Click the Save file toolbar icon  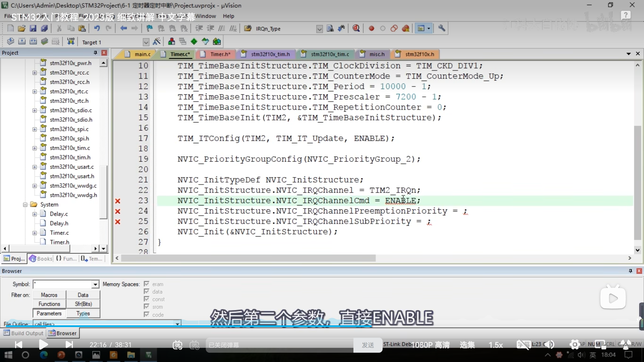(x=33, y=28)
